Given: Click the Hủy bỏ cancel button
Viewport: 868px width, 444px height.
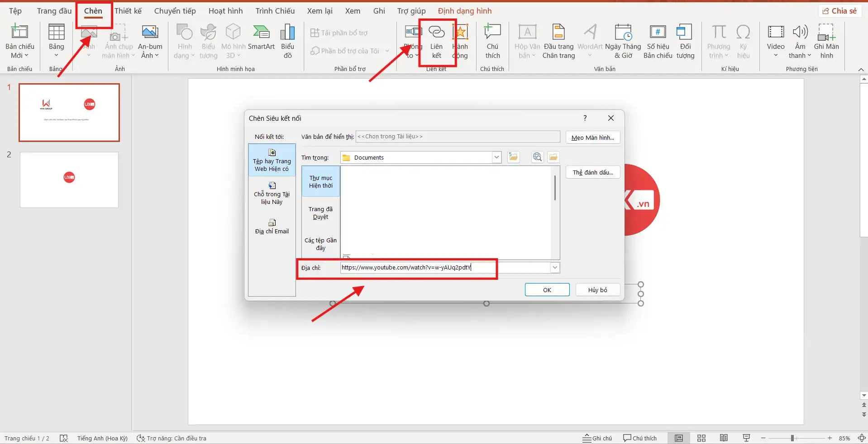Looking at the screenshot, I should (x=597, y=290).
